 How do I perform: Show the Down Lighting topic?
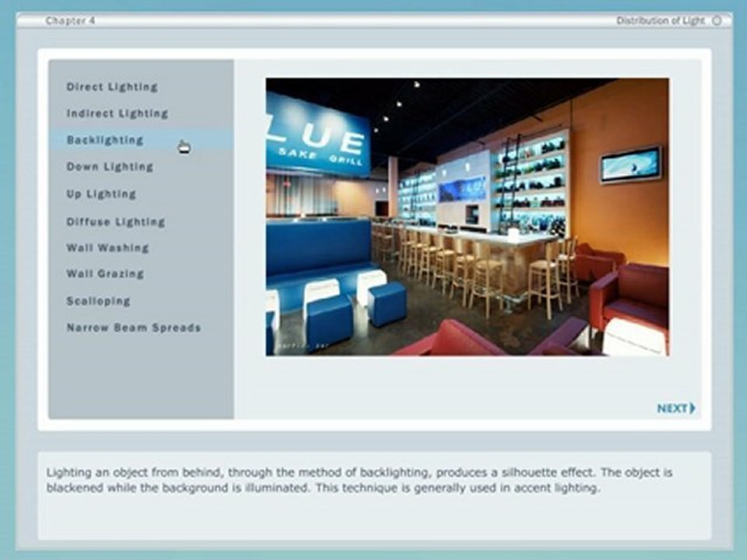[x=110, y=166]
